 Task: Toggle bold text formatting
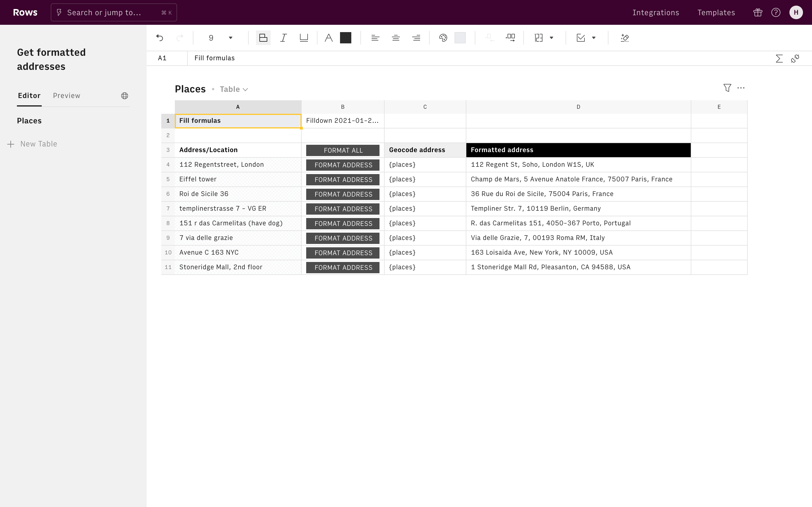(x=263, y=38)
